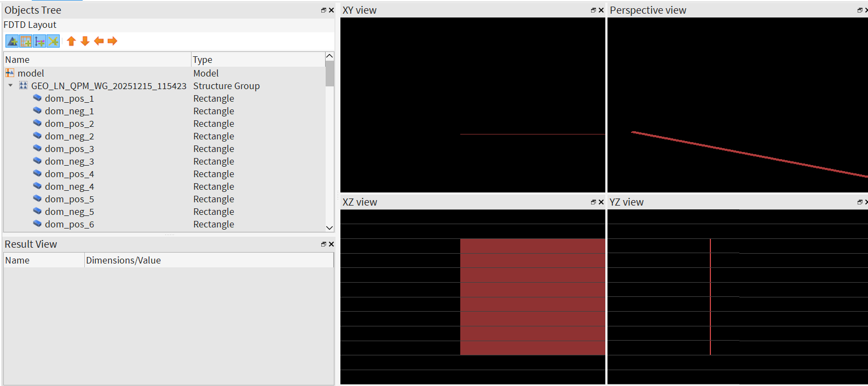This screenshot has width=868, height=386.
Task: Select the dom_neg_5 rectangle icon
Action: coord(37,211)
